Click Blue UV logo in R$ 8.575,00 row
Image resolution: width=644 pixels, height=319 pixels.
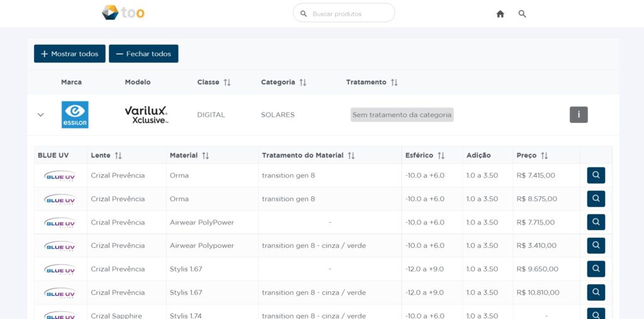60,199
